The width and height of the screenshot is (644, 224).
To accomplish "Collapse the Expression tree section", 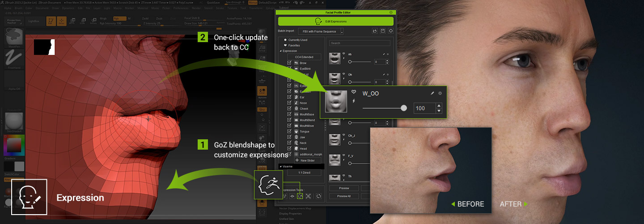I will [281, 51].
